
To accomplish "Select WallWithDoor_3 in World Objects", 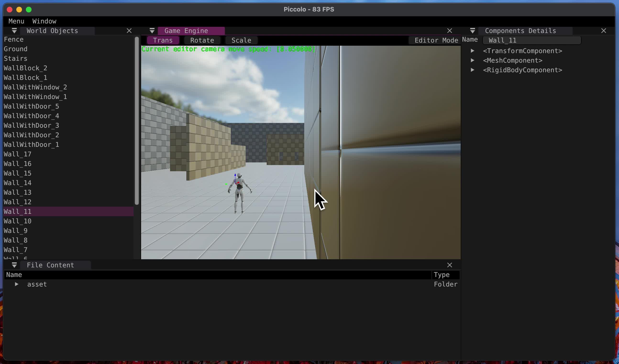I will tap(31, 126).
